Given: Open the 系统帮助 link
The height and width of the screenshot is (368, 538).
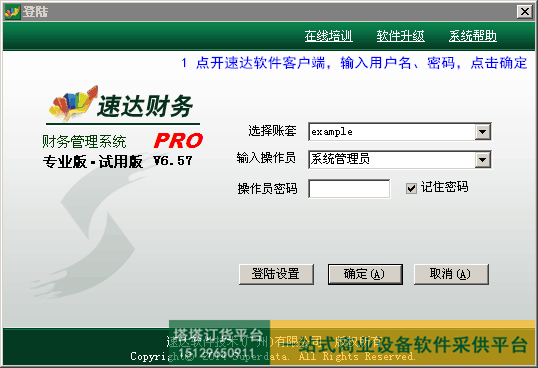Looking at the screenshot, I should (x=472, y=36).
